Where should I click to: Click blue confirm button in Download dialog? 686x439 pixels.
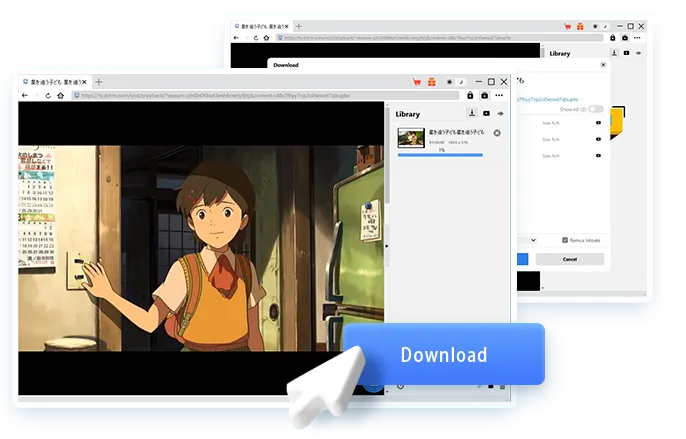(523, 259)
